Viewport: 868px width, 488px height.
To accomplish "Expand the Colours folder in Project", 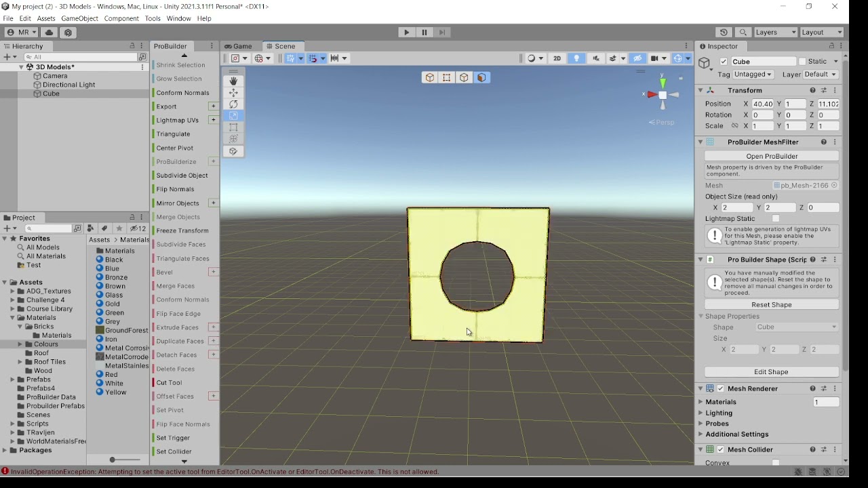I will [20, 344].
